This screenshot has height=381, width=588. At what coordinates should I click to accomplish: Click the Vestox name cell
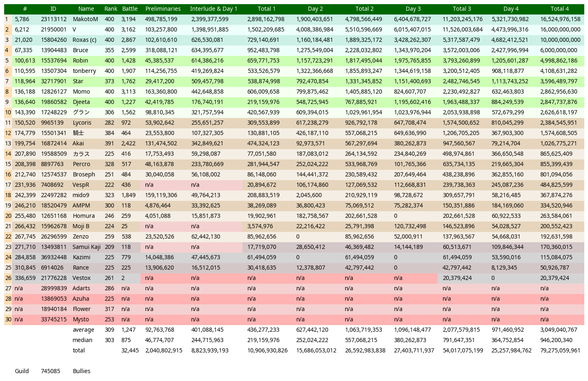click(82, 278)
